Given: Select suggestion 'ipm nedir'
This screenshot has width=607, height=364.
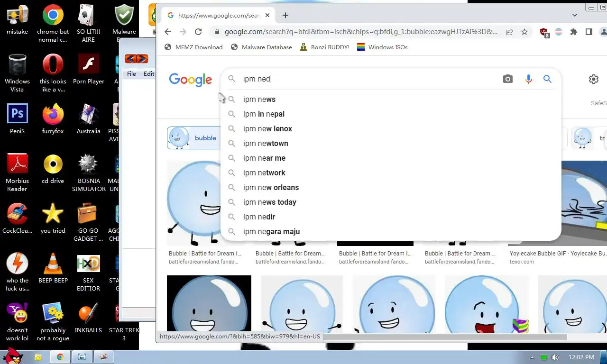Looking at the screenshot, I should pyautogui.click(x=391, y=217).
